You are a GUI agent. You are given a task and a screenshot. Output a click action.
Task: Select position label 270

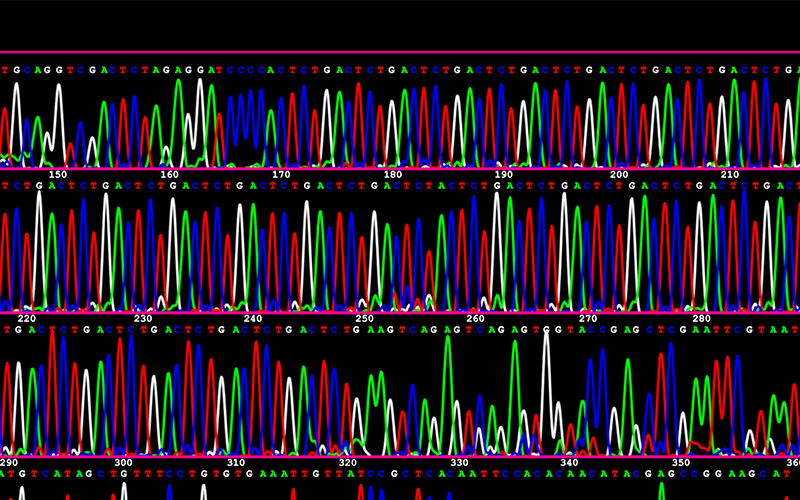click(588, 318)
